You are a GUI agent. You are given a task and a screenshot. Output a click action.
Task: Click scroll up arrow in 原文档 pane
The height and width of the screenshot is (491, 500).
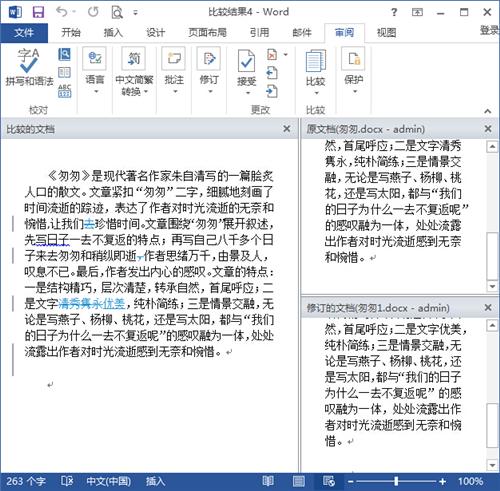click(493, 147)
